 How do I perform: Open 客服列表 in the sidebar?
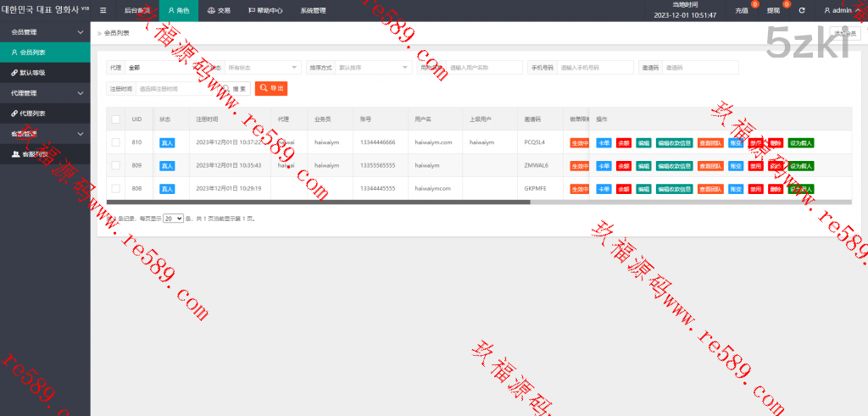[x=35, y=154]
